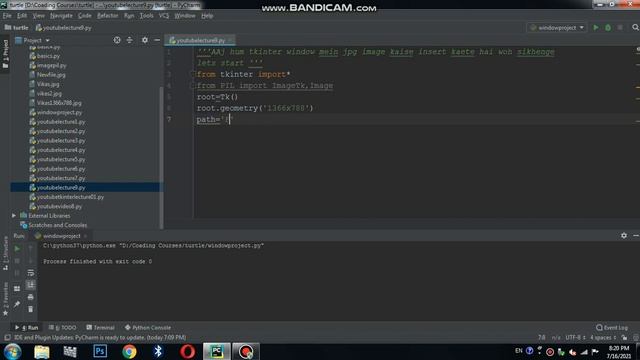Viewport: 640px width, 360px height.
Task: Switch to the Run tool window tab
Action: pyautogui.click(x=27, y=327)
